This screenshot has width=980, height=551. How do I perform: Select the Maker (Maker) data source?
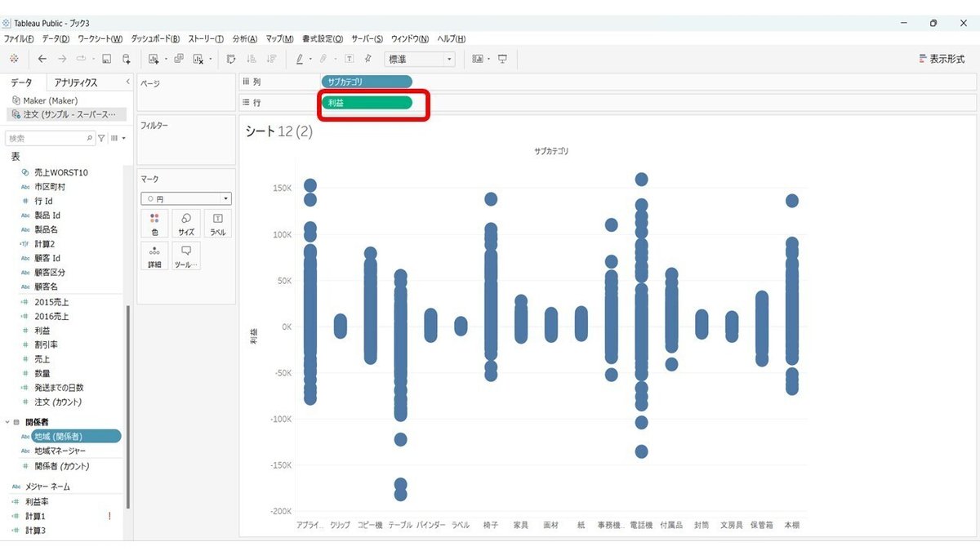pyautogui.click(x=51, y=100)
